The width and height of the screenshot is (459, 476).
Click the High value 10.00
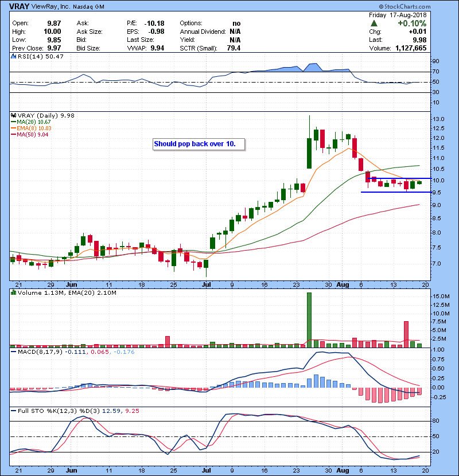coord(52,32)
